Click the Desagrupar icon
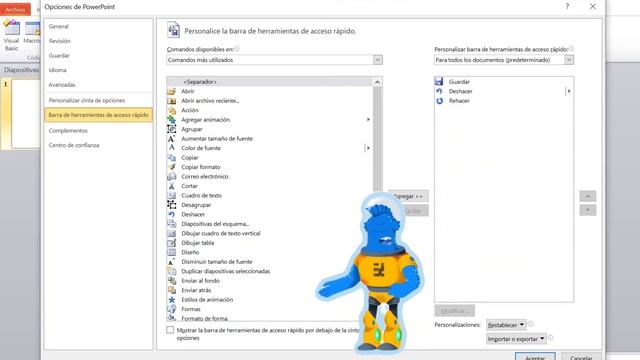 [171, 205]
